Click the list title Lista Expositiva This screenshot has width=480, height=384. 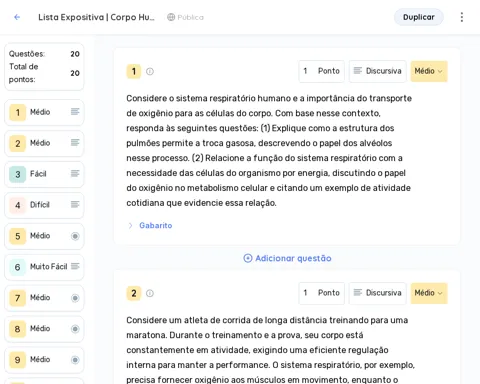(96, 17)
